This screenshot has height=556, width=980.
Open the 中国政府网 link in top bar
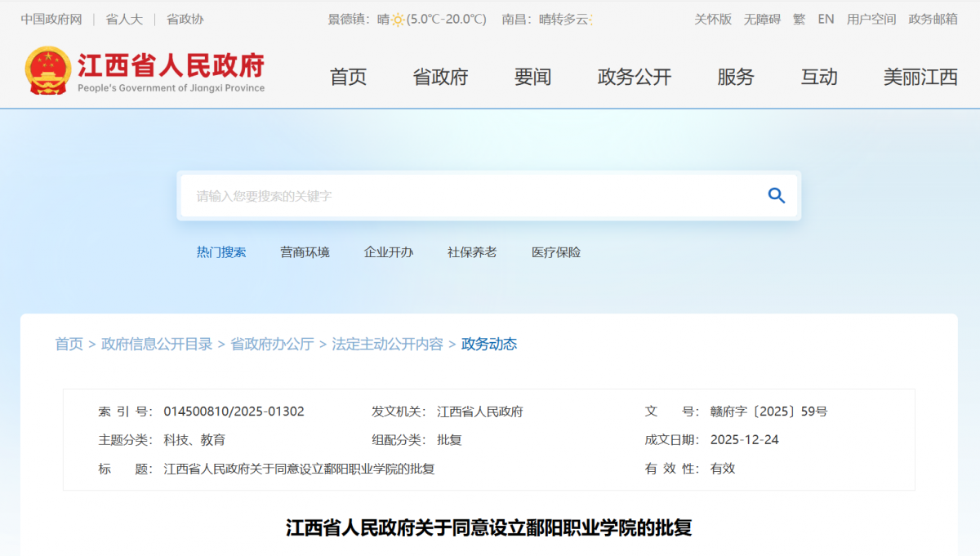click(51, 19)
